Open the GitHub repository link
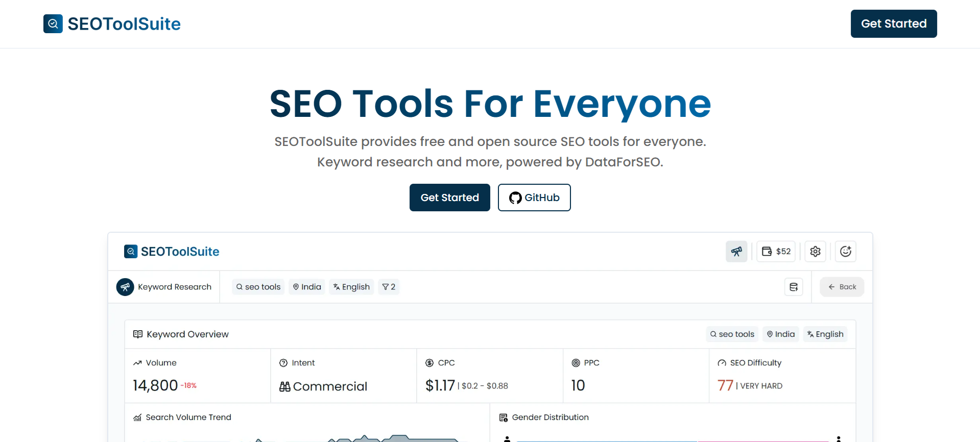Image resolution: width=980 pixels, height=442 pixels. tap(534, 198)
